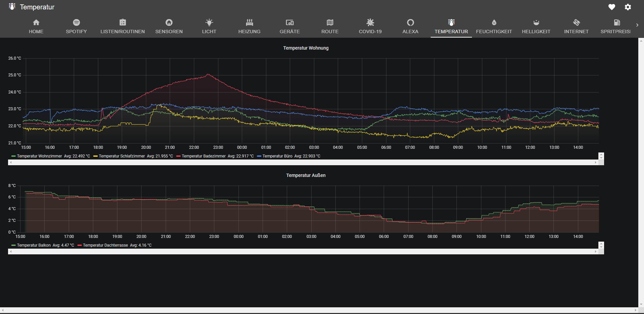Switch to the SPOTIFY tab label
The image size is (644, 314).
coord(76,32)
